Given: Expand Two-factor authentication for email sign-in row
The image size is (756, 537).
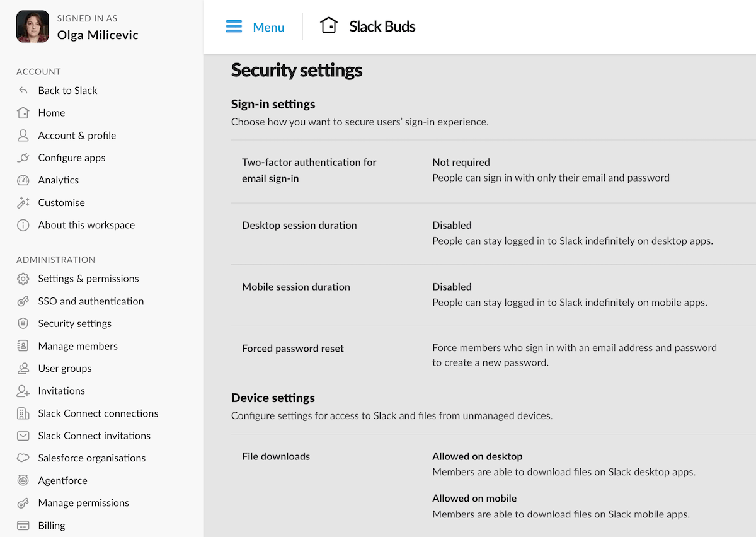Looking at the screenshot, I should [x=493, y=171].
